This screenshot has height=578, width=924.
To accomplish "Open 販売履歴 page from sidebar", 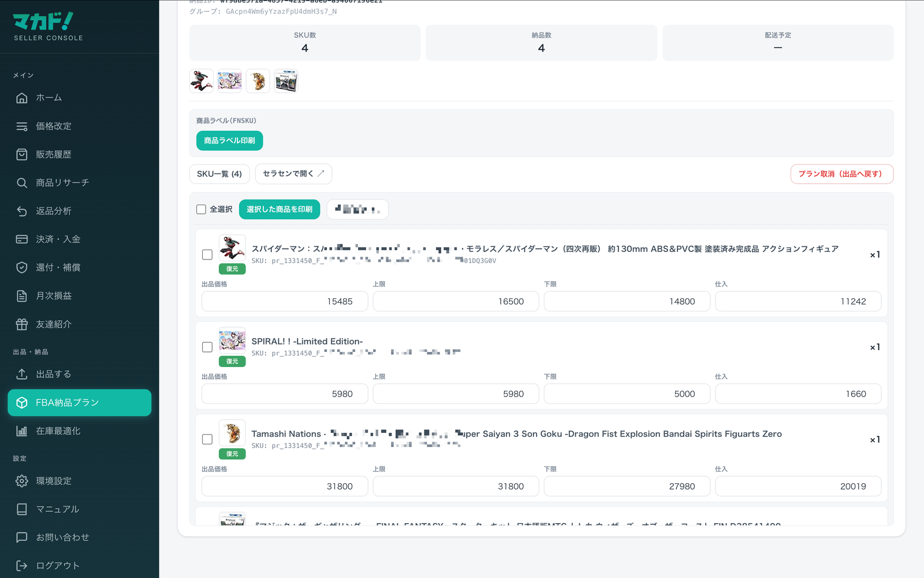I will (x=79, y=154).
